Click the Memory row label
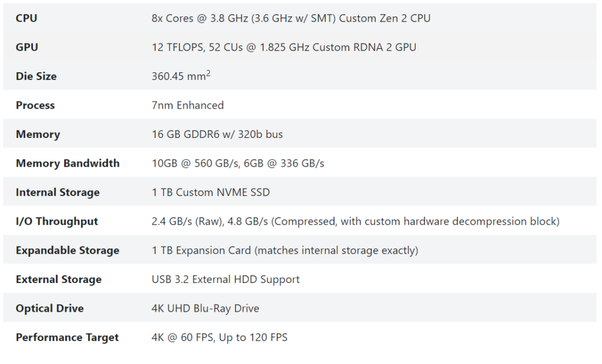The image size is (602, 364). [x=38, y=134]
